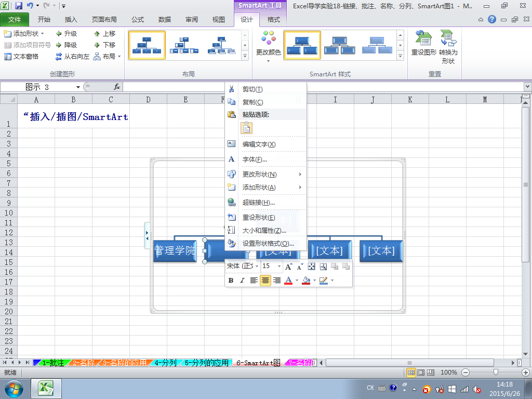This screenshot has height=399, width=532.
Task: Click Italic in the mini toolbar
Action: pyautogui.click(x=242, y=280)
